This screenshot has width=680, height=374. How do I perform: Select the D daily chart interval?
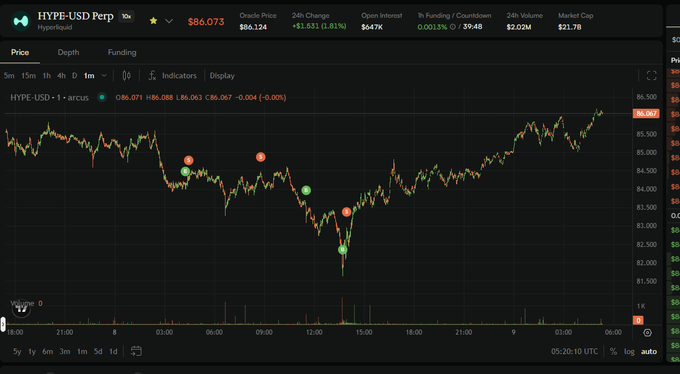point(75,75)
